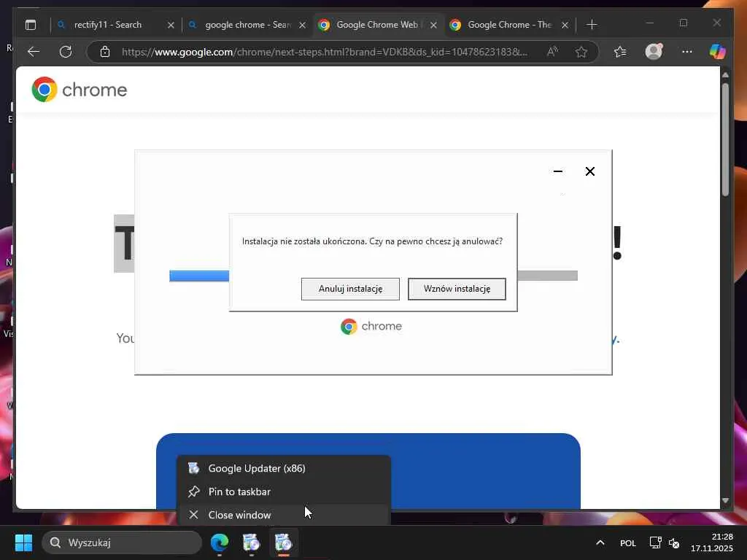Close the Chrome installer window
This screenshot has height=560, width=747.
click(589, 171)
